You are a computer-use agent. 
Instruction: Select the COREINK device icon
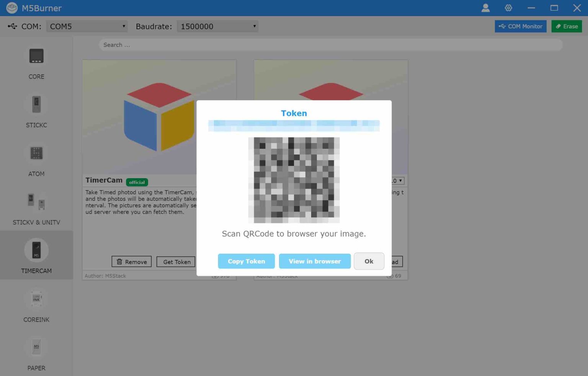pyautogui.click(x=36, y=299)
